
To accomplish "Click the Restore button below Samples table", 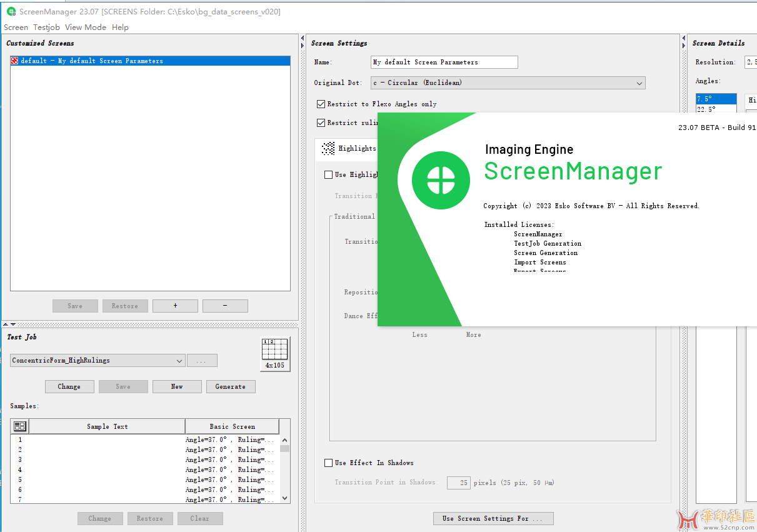I will (150, 518).
